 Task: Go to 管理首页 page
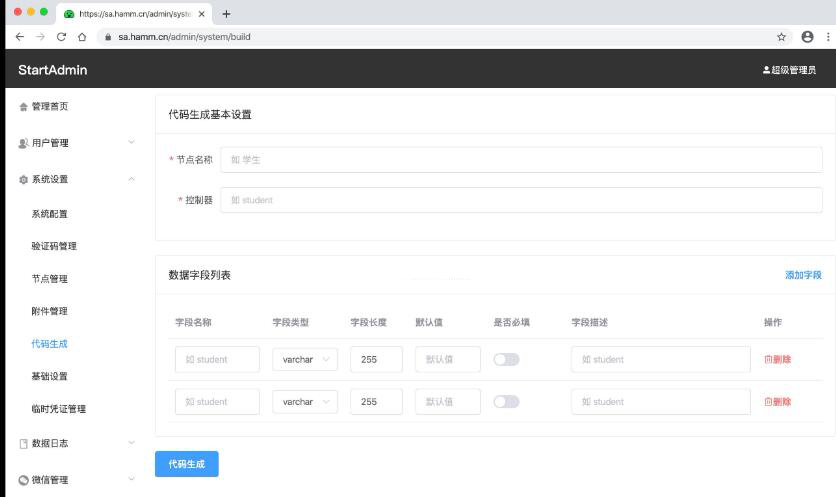(50, 106)
